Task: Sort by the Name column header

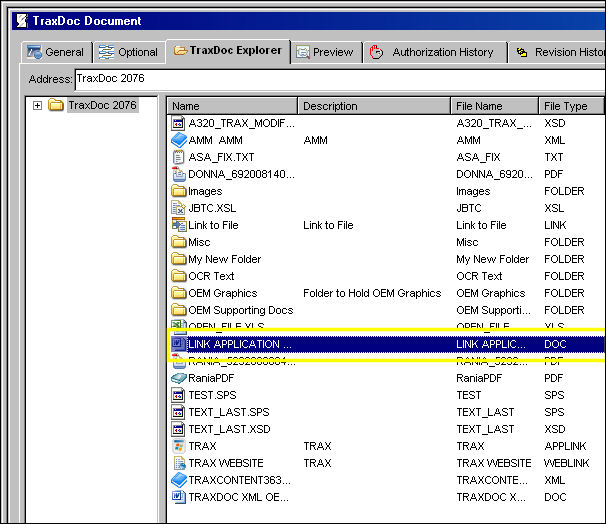Action: tap(232, 106)
